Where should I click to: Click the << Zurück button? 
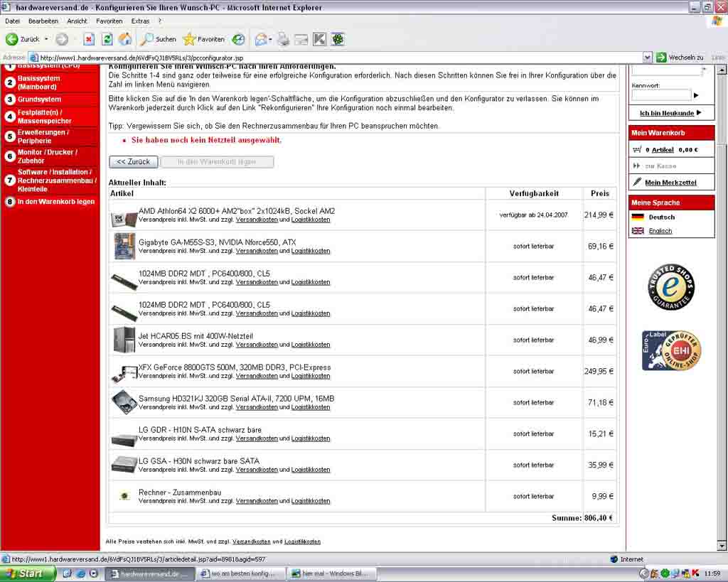click(x=133, y=161)
